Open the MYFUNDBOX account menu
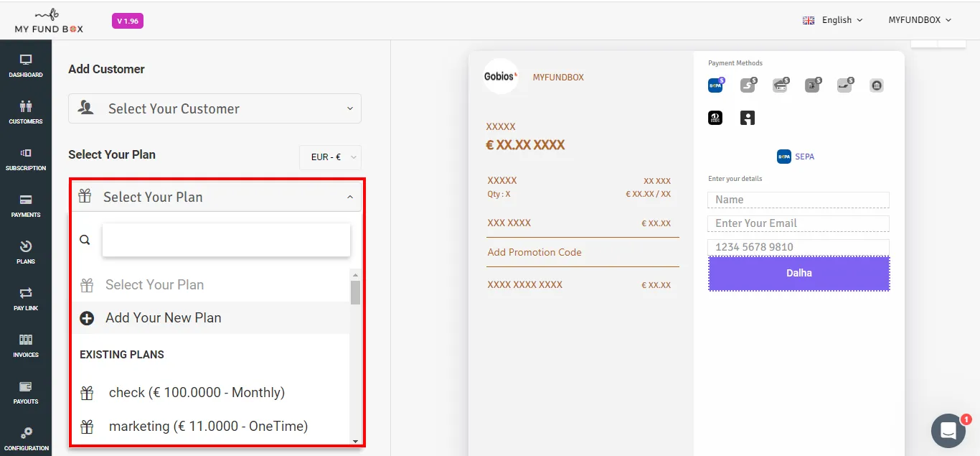 pos(920,20)
